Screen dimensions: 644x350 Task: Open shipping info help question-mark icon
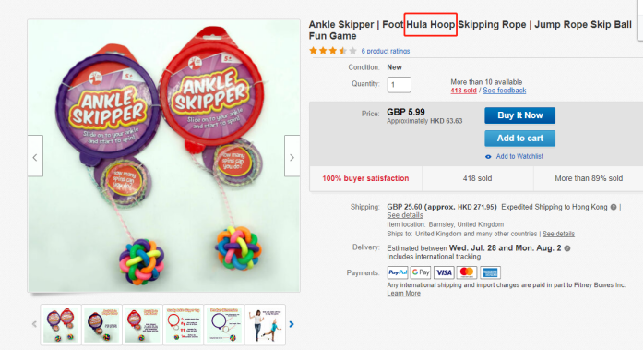point(614,207)
